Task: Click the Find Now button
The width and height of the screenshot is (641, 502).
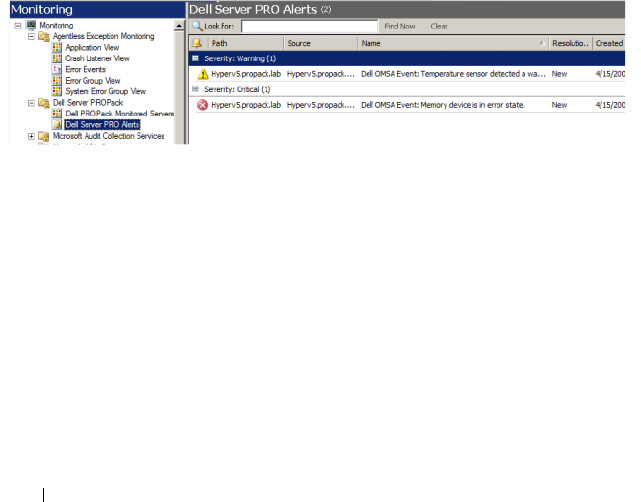Action: pos(400,26)
